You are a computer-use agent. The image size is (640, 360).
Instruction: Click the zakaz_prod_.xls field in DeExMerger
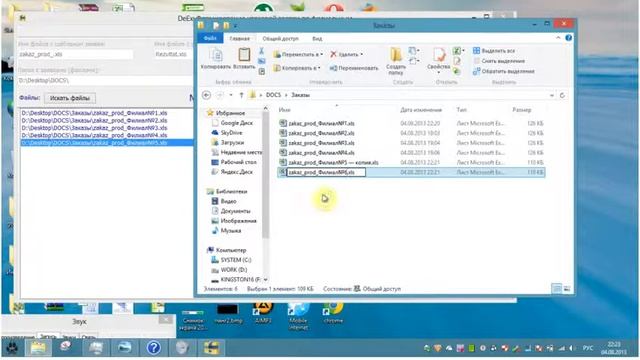pos(76,54)
